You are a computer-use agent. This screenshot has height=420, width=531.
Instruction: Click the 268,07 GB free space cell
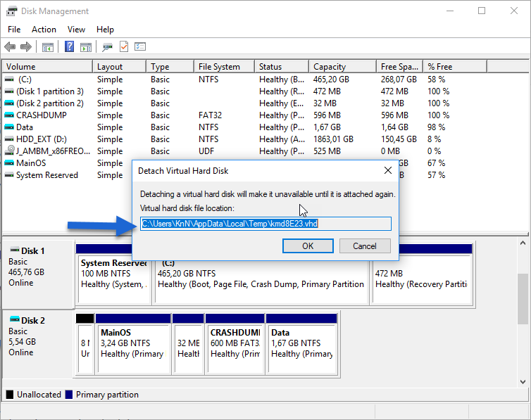point(399,79)
